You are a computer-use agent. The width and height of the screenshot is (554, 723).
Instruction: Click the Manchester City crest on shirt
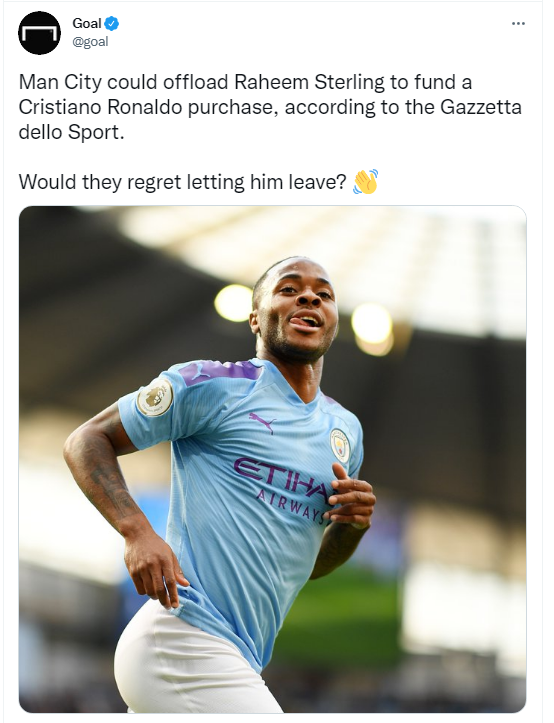[340, 445]
